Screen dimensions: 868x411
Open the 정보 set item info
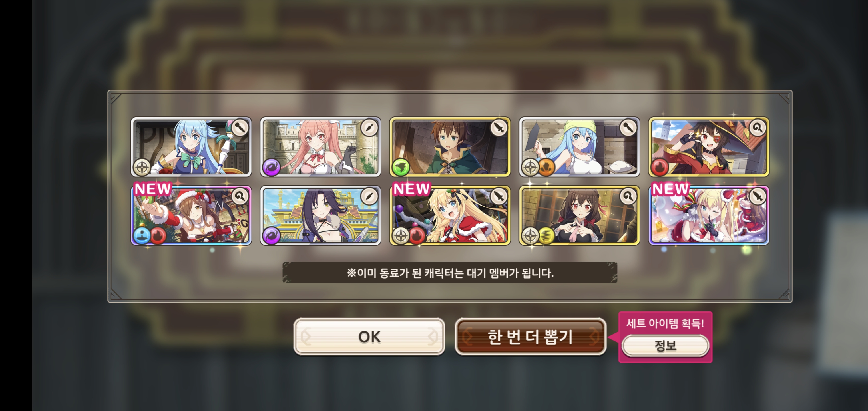pyautogui.click(x=665, y=346)
